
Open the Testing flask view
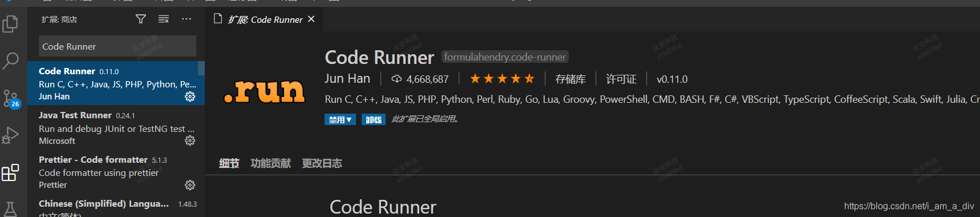click(10, 208)
